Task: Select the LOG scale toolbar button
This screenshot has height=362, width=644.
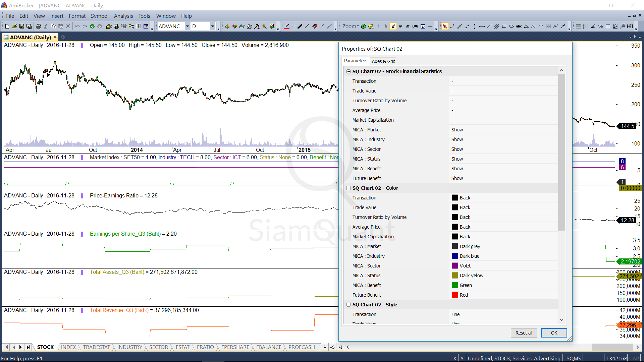Action: coord(415,26)
